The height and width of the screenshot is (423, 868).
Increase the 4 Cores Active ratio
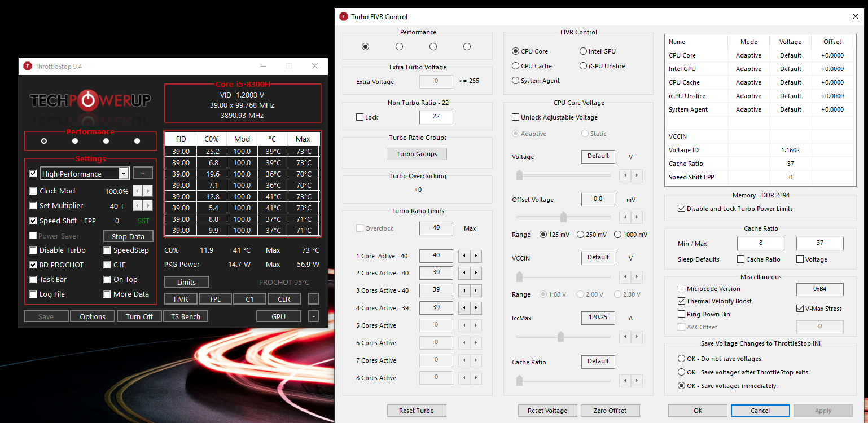pyautogui.click(x=476, y=308)
